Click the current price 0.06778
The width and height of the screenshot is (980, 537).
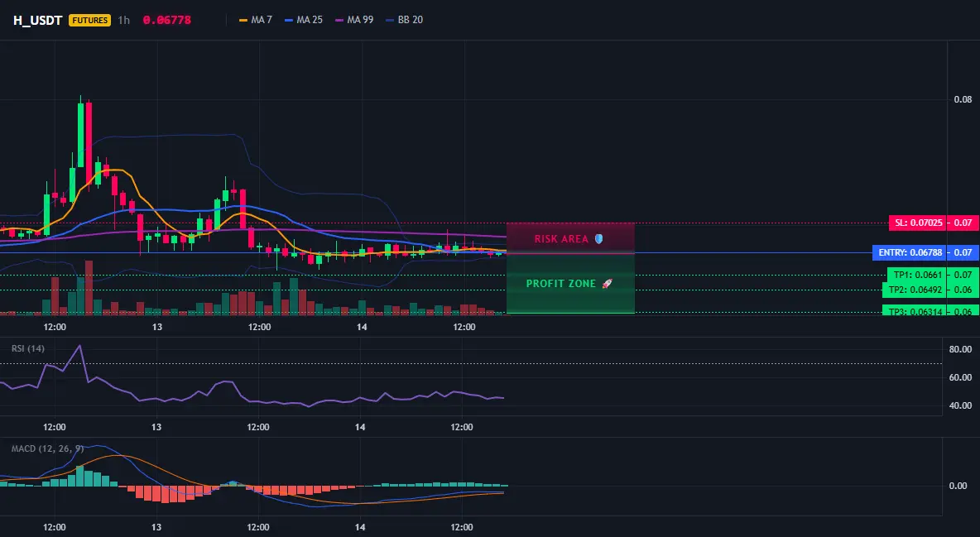167,20
